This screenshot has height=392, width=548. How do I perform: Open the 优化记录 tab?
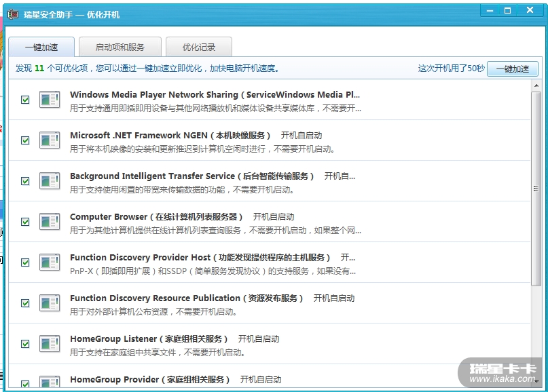[198, 47]
